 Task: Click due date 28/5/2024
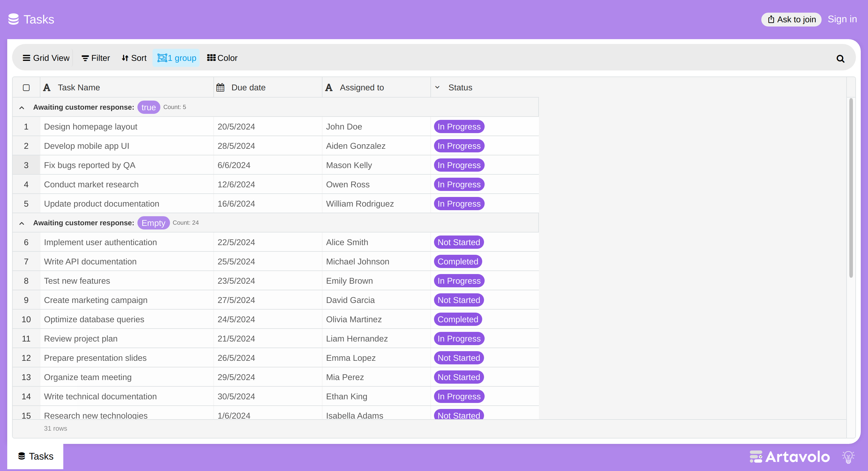pyautogui.click(x=268, y=146)
